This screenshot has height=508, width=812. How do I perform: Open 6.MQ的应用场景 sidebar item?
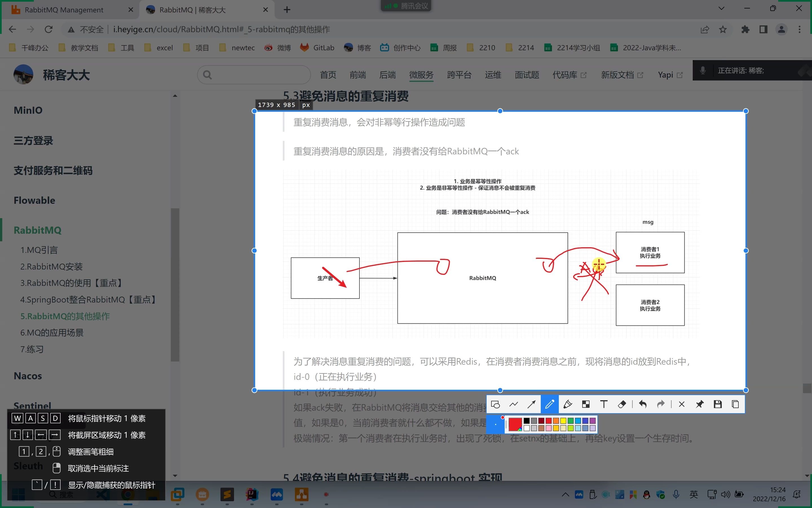tap(52, 333)
